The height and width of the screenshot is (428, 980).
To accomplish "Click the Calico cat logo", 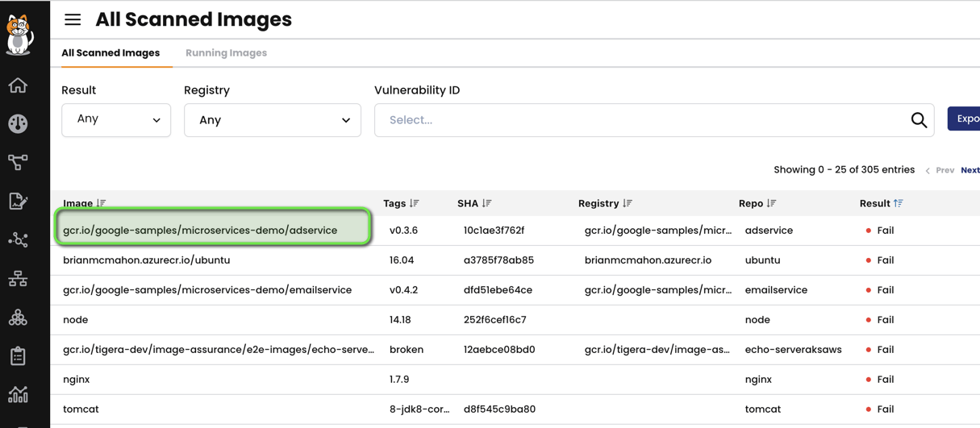I will 19,35.
